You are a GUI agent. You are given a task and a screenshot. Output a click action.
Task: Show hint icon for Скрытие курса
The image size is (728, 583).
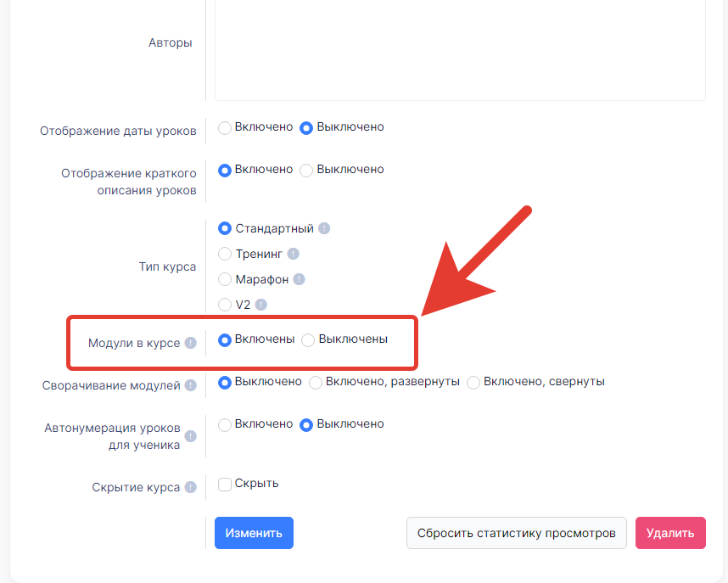tap(190, 487)
